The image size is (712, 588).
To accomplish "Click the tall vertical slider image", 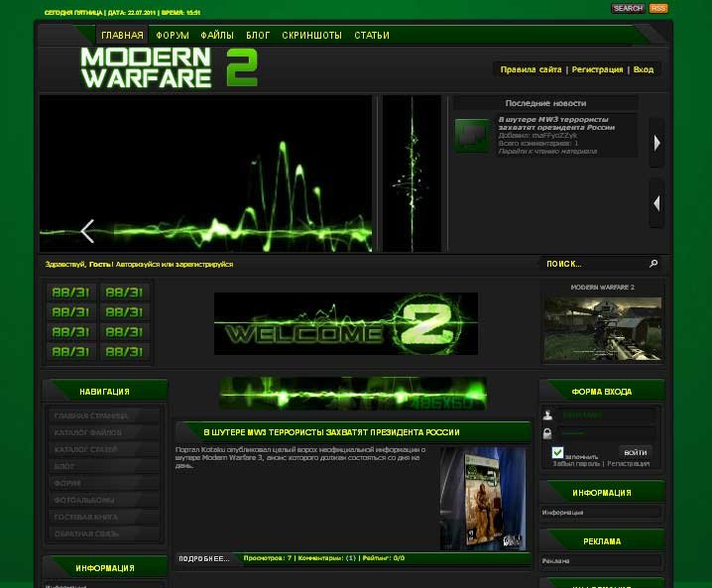I will (x=412, y=174).
